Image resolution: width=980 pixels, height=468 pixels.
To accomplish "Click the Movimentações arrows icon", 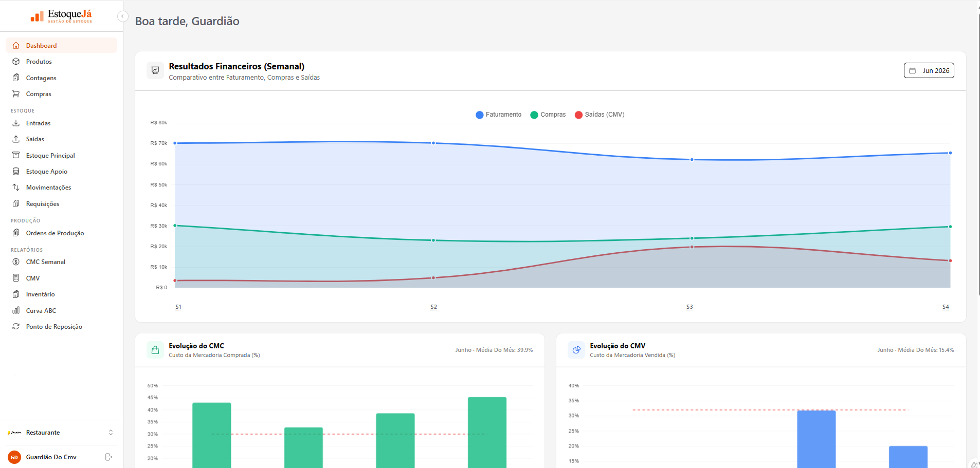I will 16,188.
